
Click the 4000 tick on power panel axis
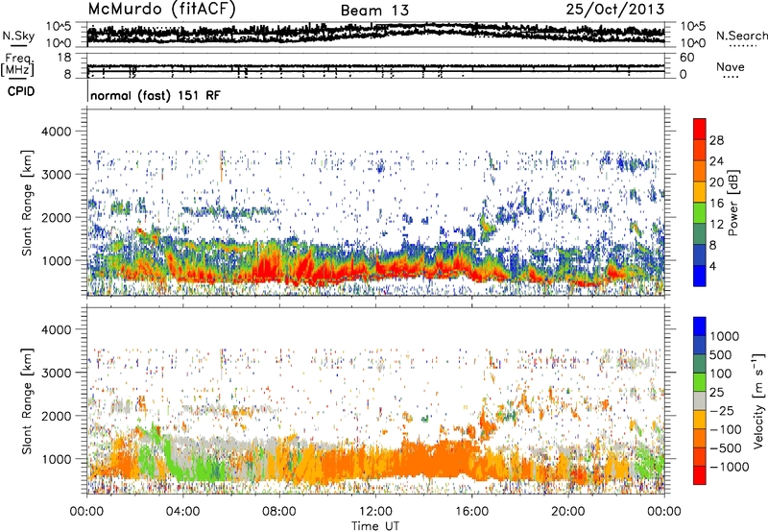point(56,132)
